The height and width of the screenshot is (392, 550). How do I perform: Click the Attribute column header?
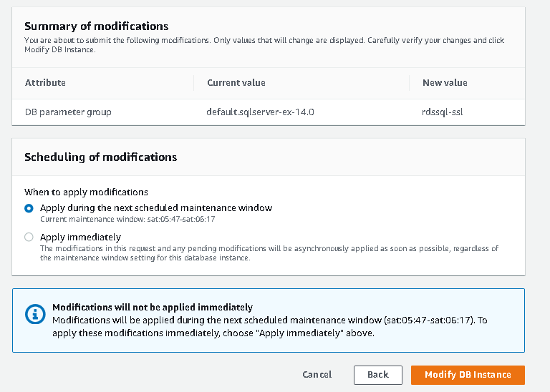[45, 83]
